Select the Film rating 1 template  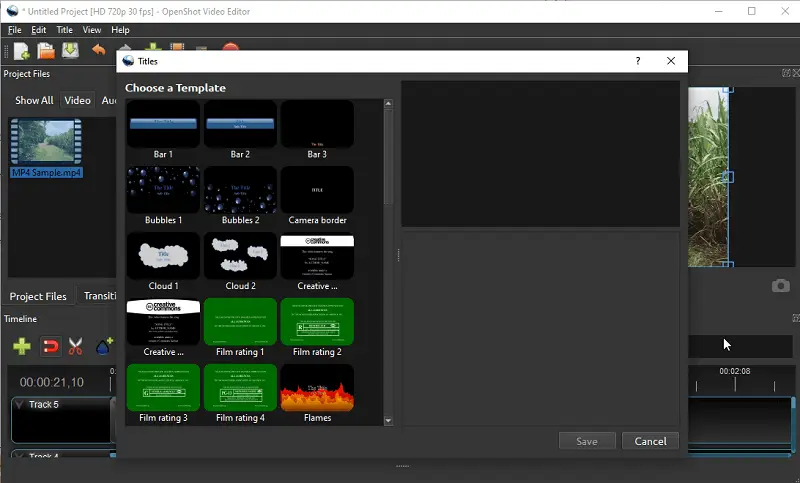click(240, 327)
